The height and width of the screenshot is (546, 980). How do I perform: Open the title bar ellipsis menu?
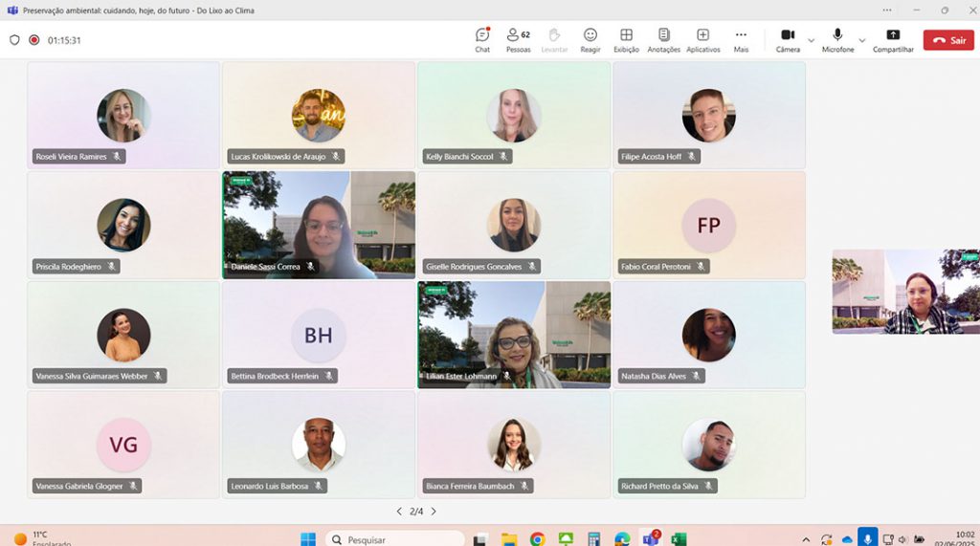pos(887,10)
